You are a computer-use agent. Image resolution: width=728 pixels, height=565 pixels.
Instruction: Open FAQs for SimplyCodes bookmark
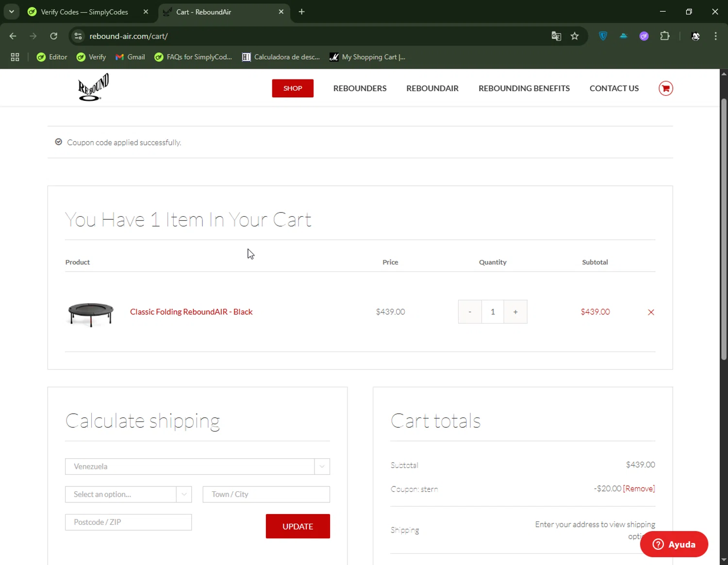(193, 57)
